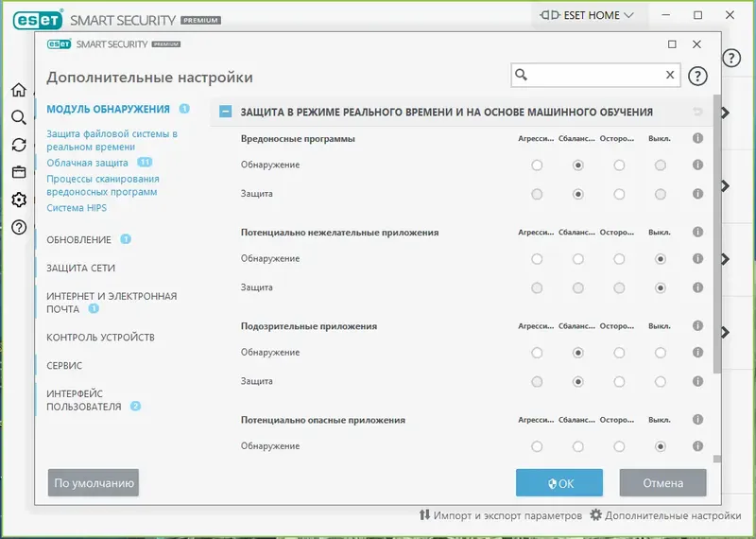
Task: Close the Дополнительные настройки dialog
Action: pyautogui.click(x=696, y=44)
